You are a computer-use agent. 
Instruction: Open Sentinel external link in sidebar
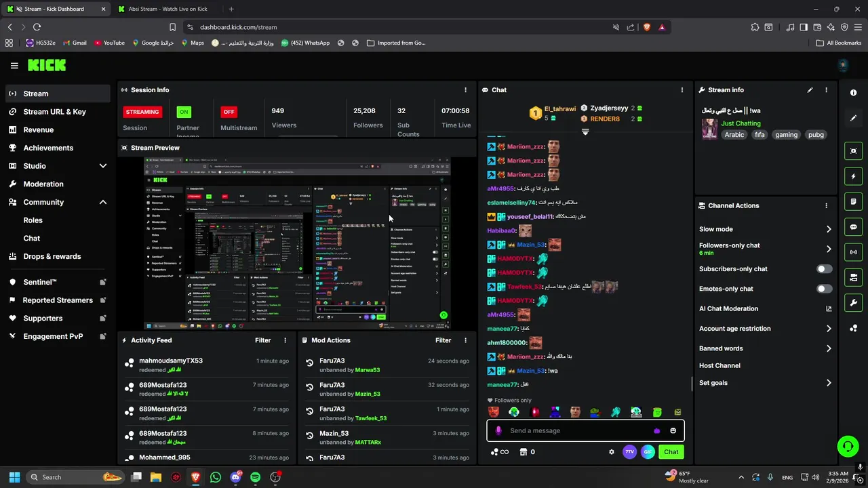click(58, 282)
